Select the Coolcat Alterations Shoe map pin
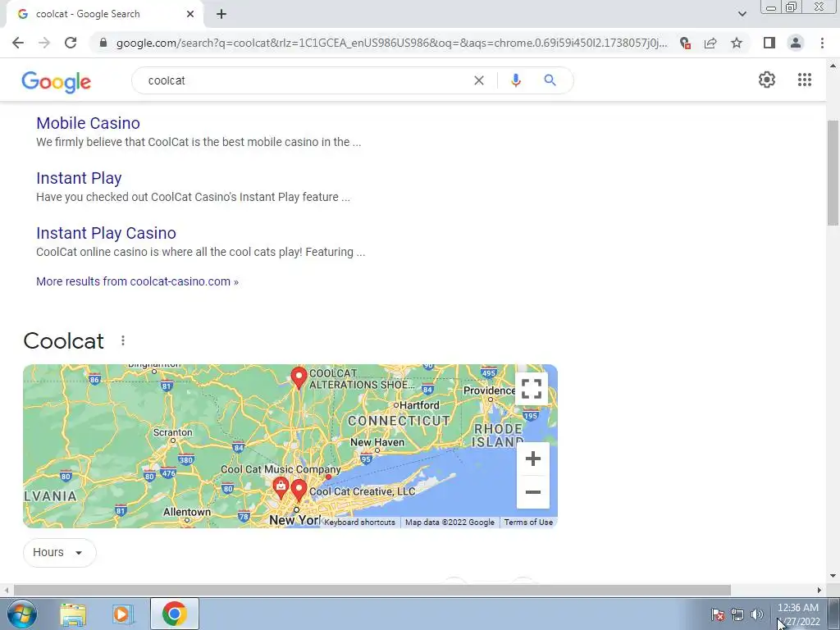This screenshot has height=630, width=840. point(299,377)
